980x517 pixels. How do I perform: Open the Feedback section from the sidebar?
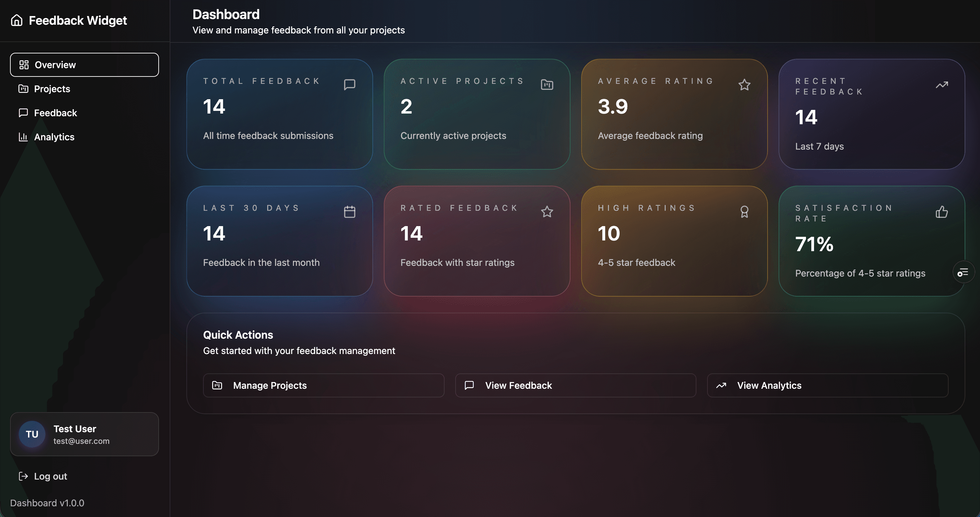(x=55, y=113)
